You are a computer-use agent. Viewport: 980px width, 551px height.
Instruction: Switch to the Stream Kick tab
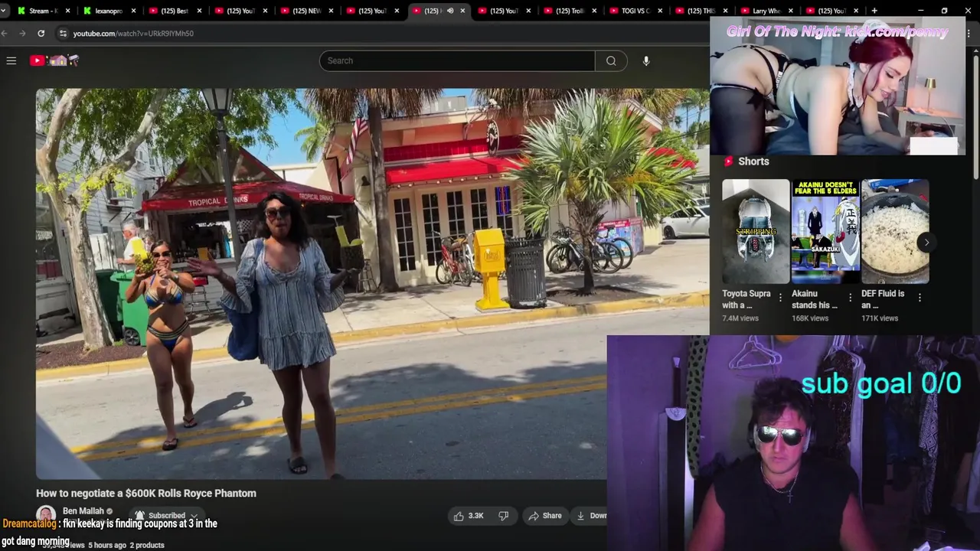click(x=44, y=11)
